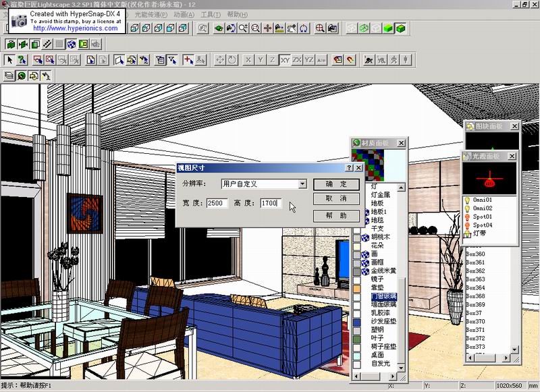
Task: Click the 宽度 input field
Action: [x=217, y=203]
